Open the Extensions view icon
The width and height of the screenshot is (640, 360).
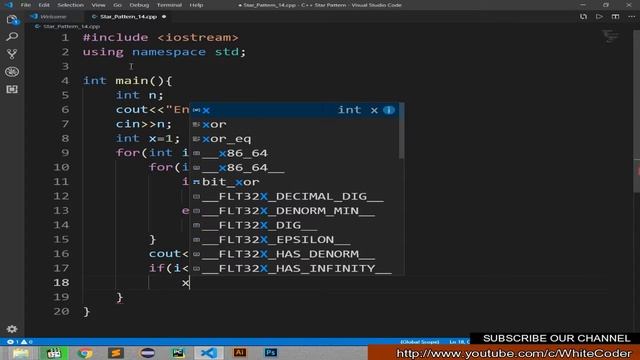tap(12, 89)
